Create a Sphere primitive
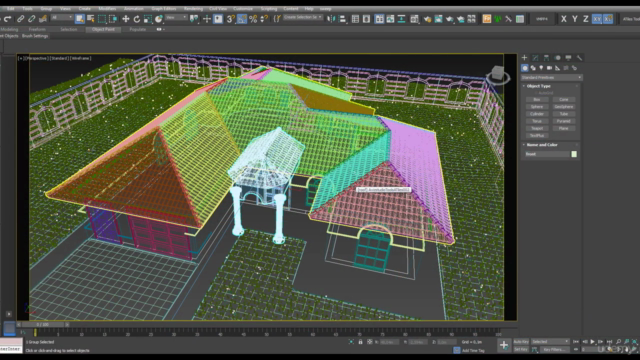This screenshot has height=360, width=640. pyautogui.click(x=537, y=107)
